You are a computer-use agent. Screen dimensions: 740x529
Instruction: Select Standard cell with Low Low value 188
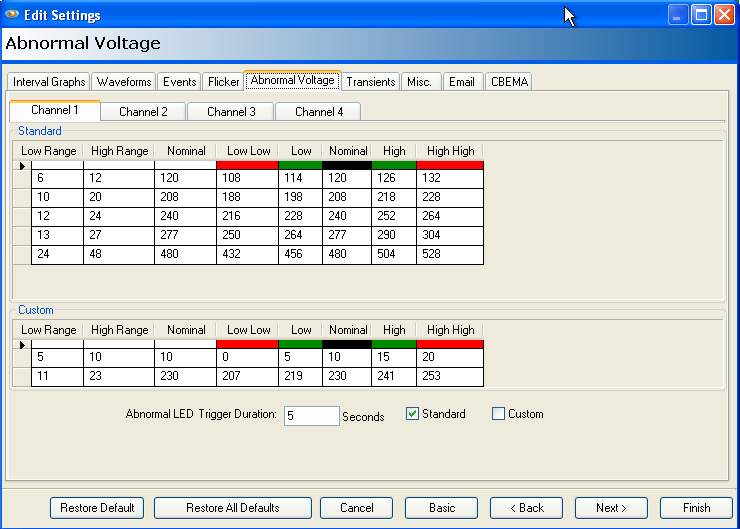click(247, 198)
